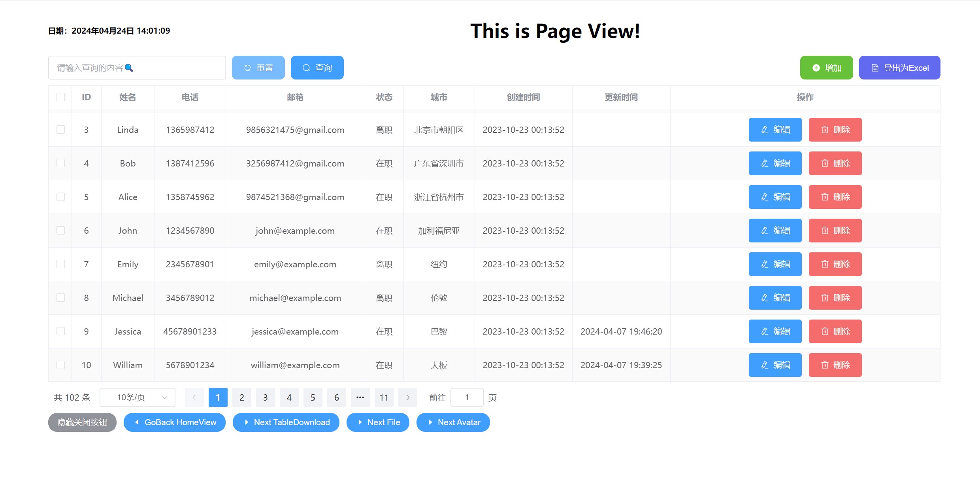Click the trash icon in Bob's row
980x490 pixels.
825,163
